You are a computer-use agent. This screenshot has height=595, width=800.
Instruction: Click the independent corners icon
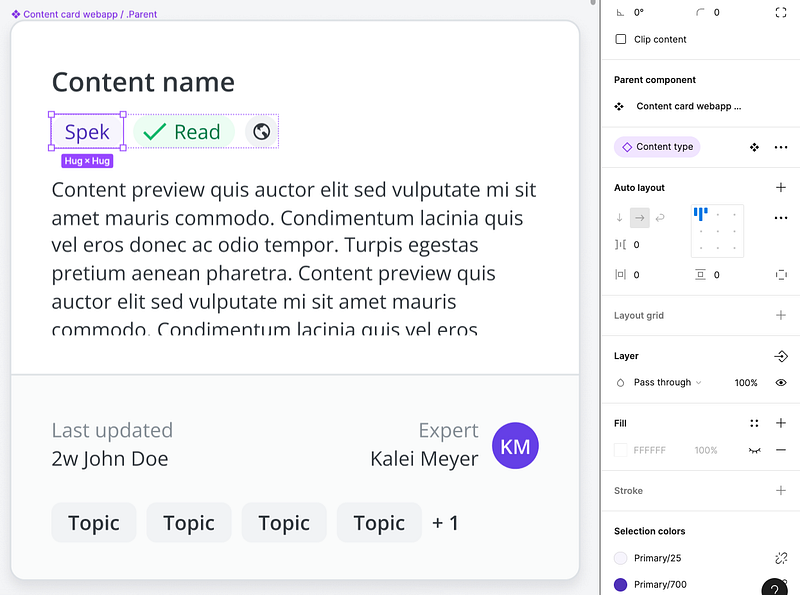(x=781, y=13)
